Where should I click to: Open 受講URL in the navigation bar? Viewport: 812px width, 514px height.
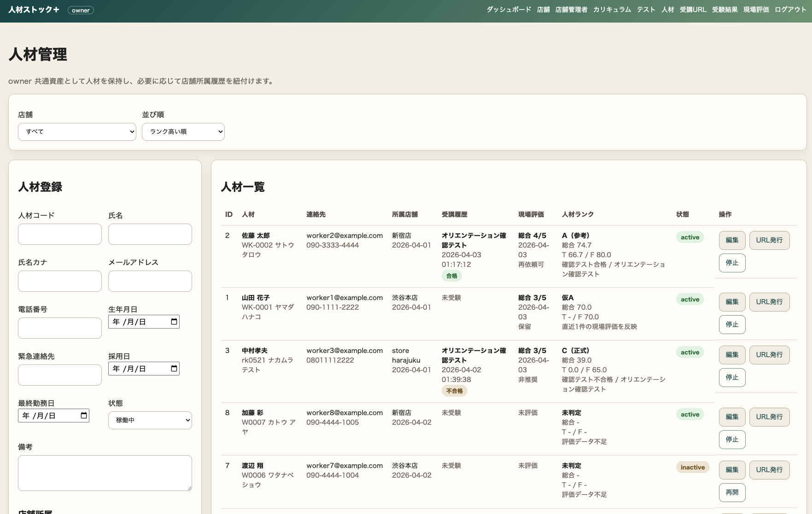pyautogui.click(x=693, y=10)
